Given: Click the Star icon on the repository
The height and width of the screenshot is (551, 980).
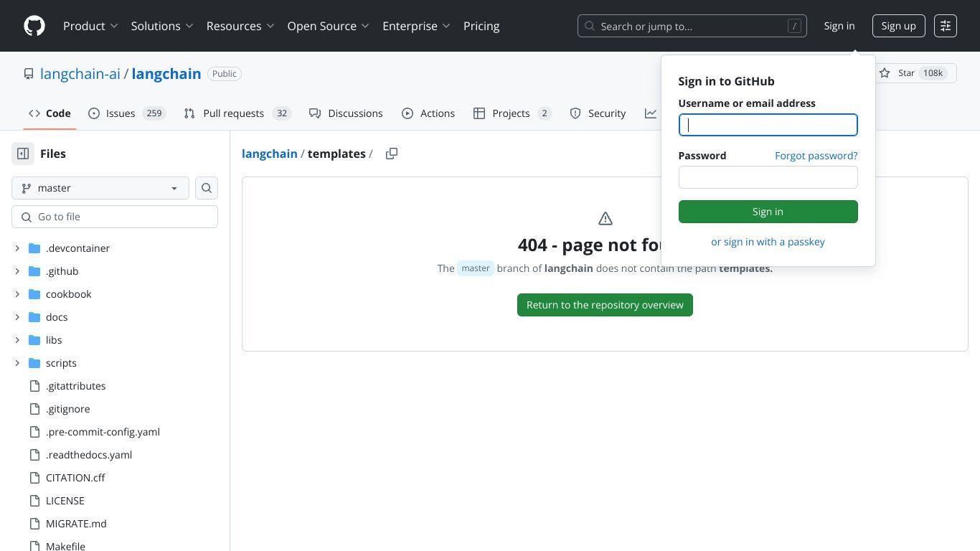Looking at the screenshot, I should 885,73.
